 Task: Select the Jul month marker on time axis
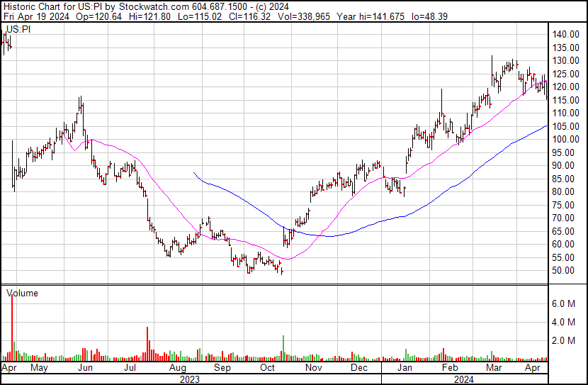pyautogui.click(x=130, y=369)
